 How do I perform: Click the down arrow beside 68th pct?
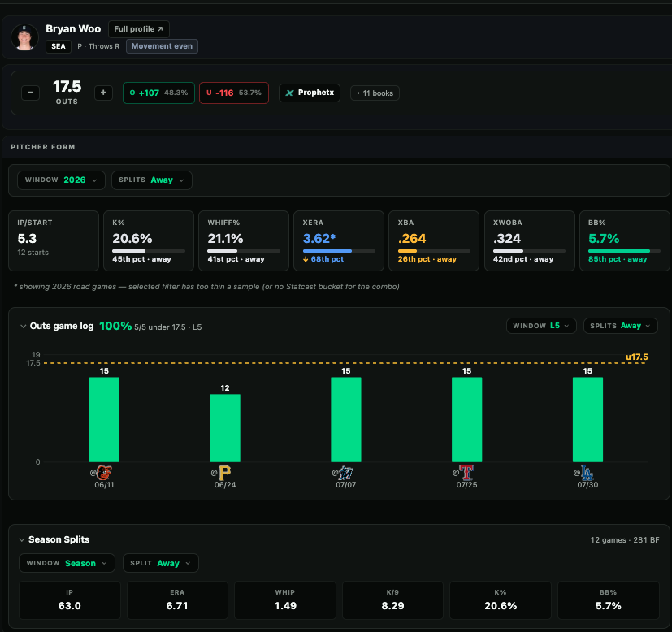coord(306,259)
